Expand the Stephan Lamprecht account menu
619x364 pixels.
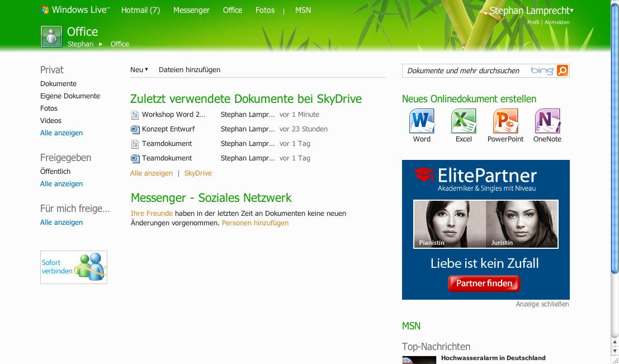(x=531, y=11)
